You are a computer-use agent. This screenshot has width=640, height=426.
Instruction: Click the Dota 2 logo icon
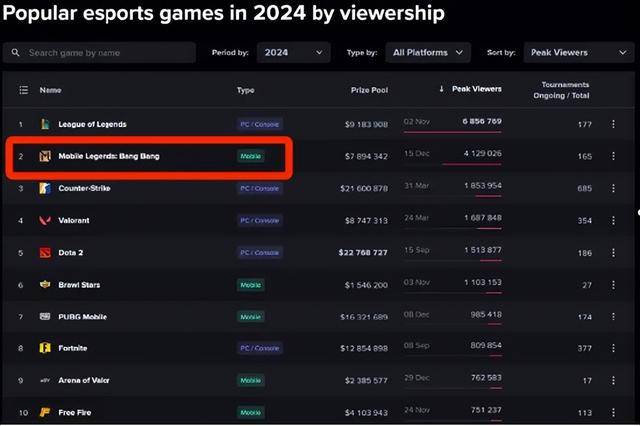tap(45, 253)
